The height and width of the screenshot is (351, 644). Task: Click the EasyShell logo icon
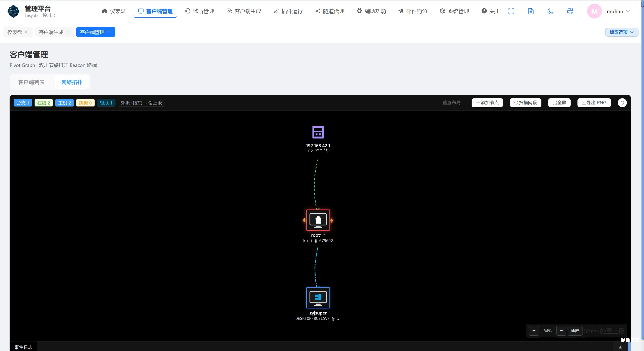tap(13, 11)
